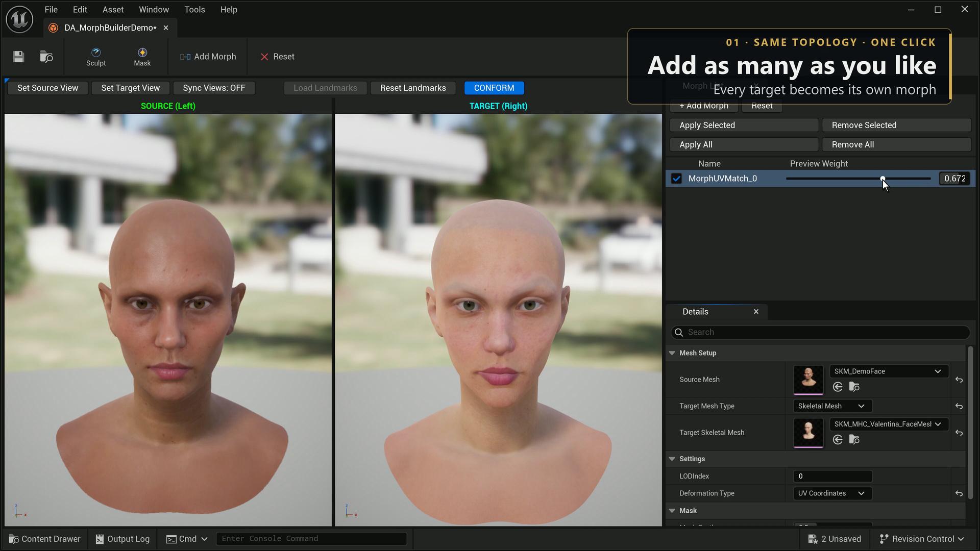Reset Deformation Type to default
Screen dimensions: 980x551
959,493
